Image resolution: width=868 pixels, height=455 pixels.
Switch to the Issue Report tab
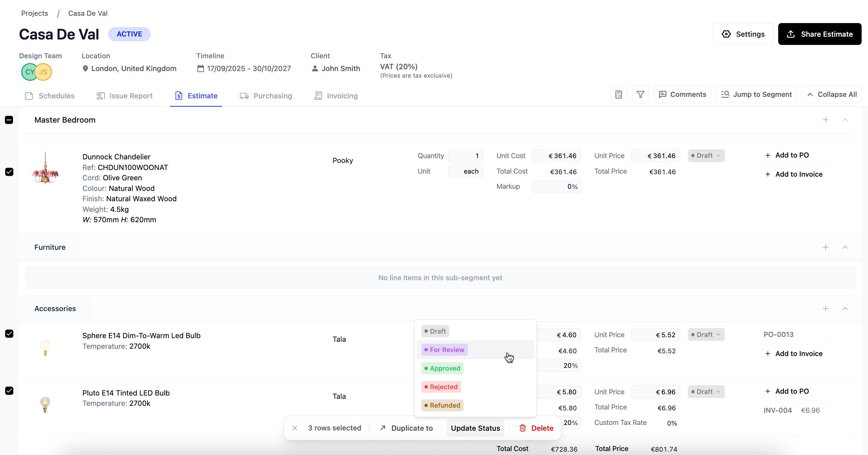pos(124,96)
